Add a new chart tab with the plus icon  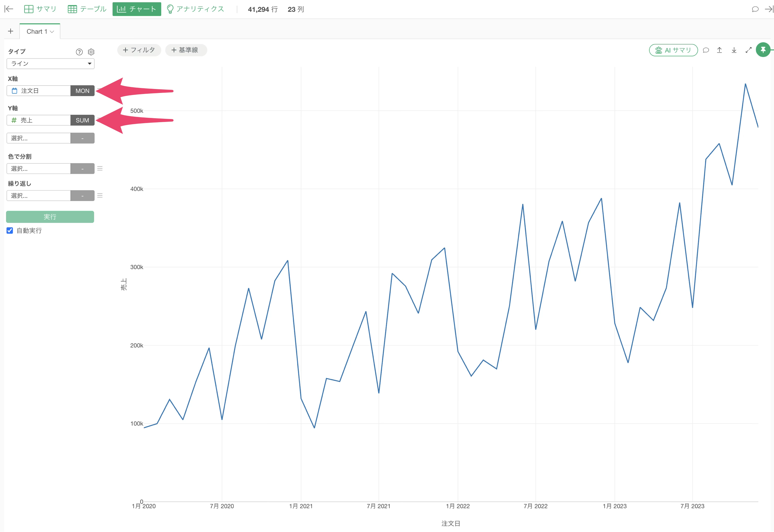pos(11,31)
